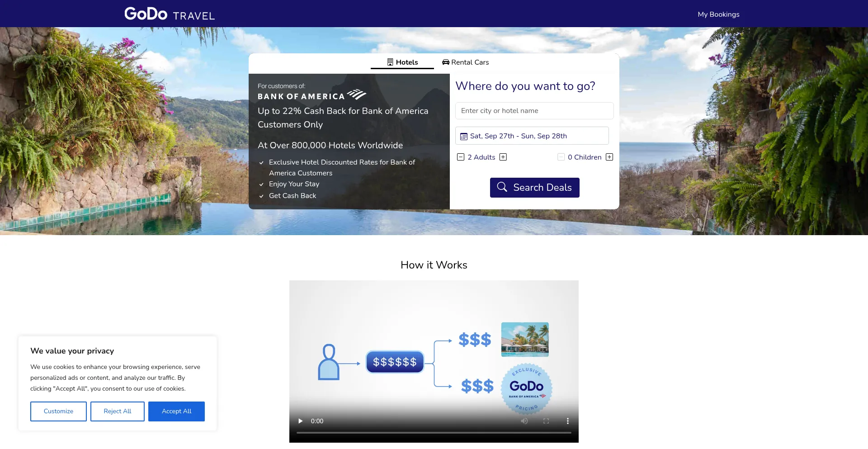Click 'Up to 22% Cash Back' promo text
This screenshot has height=449, width=868.
tap(343, 118)
